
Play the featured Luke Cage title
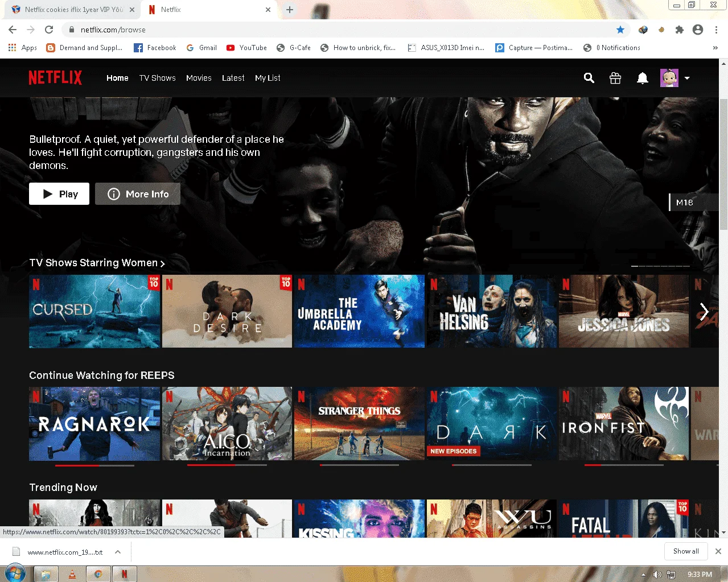(59, 194)
